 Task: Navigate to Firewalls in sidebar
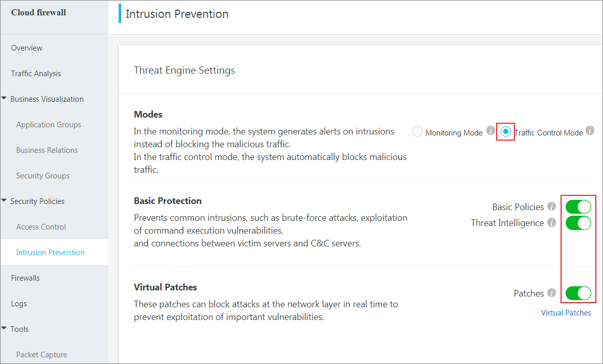(x=26, y=278)
